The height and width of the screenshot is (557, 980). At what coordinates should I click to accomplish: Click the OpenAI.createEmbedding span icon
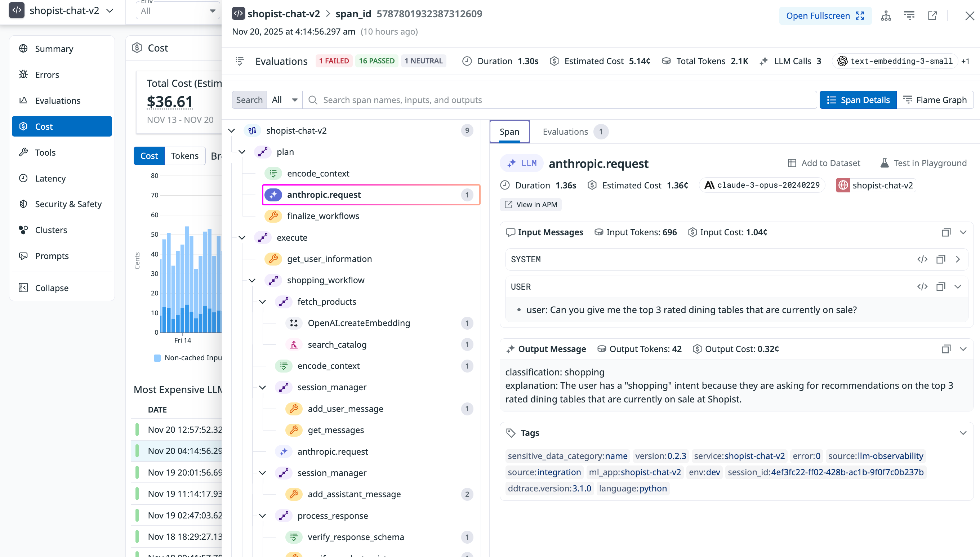click(294, 323)
